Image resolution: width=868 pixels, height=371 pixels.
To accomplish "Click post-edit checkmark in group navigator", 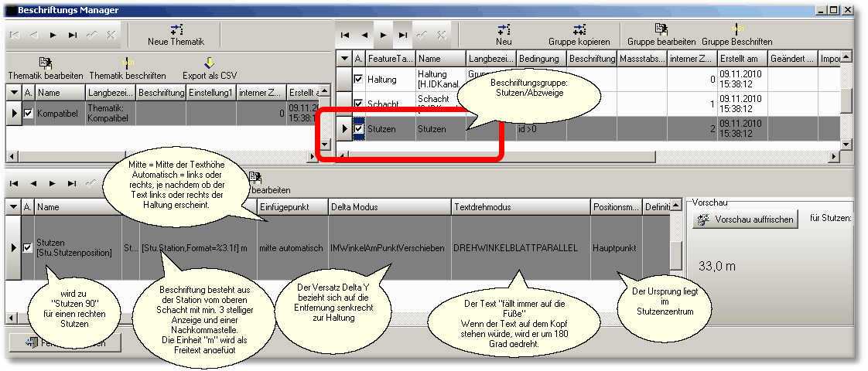I will pos(422,35).
